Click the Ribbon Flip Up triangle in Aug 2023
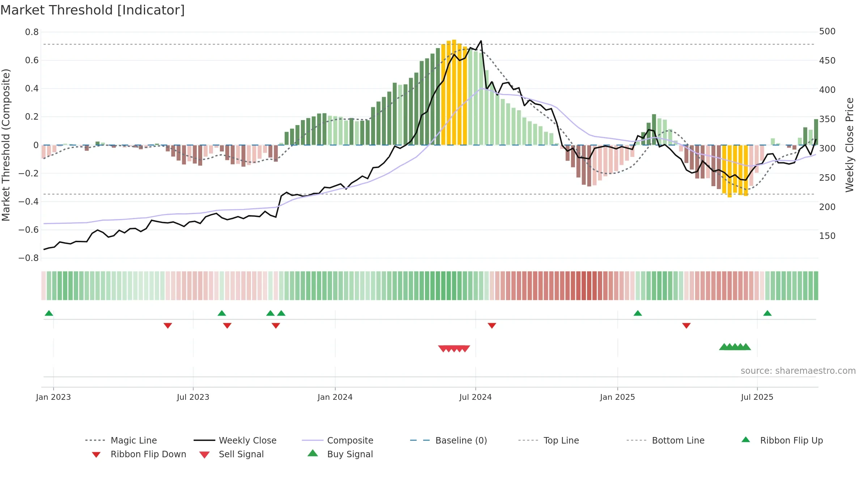Image resolution: width=868 pixels, height=488 pixels. [x=222, y=313]
